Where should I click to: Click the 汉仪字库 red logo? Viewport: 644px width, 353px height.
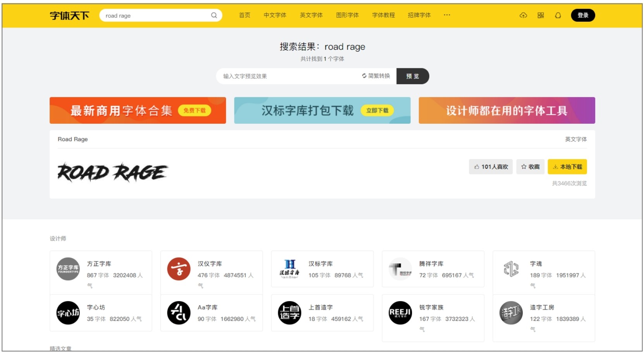point(179,269)
